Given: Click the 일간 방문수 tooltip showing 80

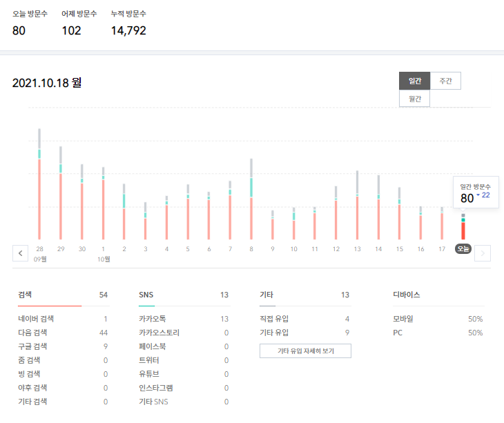Looking at the screenshot, I should 476,192.
